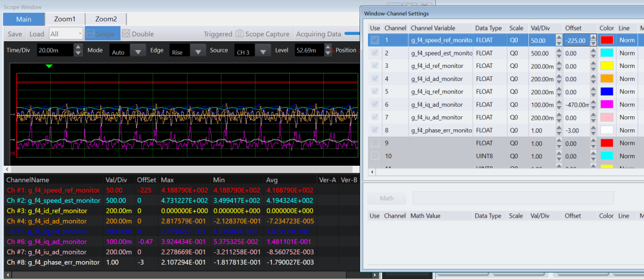The width and height of the screenshot is (644, 279).
Task: Click the magenta color swatch for channel 6
Action: [x=606, y=105]
